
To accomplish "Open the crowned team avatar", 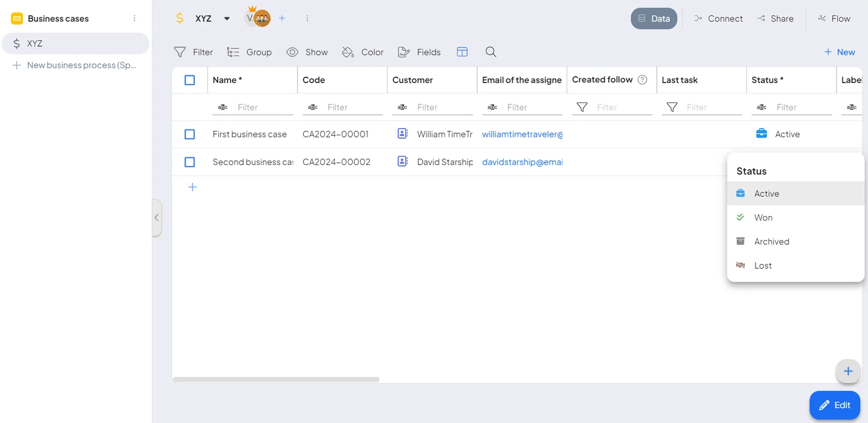I will pos(261,17).
